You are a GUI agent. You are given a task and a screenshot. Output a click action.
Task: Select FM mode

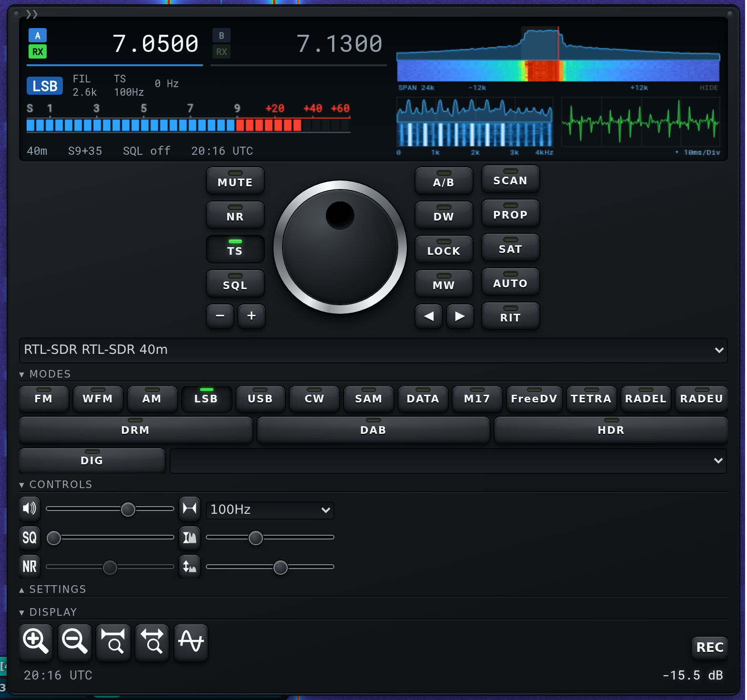(x=44, y=399)
